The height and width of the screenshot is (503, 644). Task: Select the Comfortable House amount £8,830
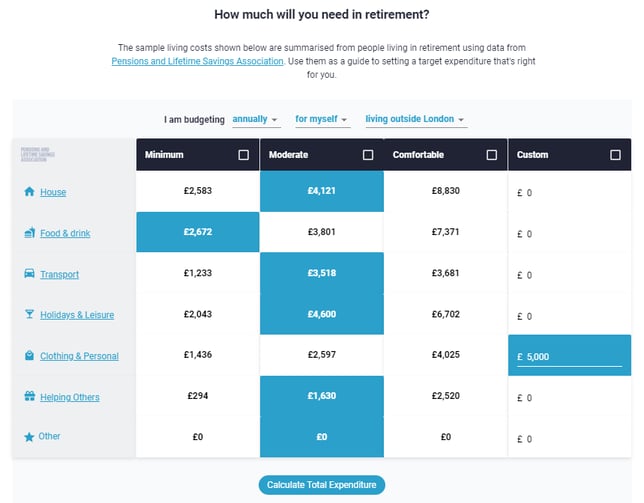446,191
